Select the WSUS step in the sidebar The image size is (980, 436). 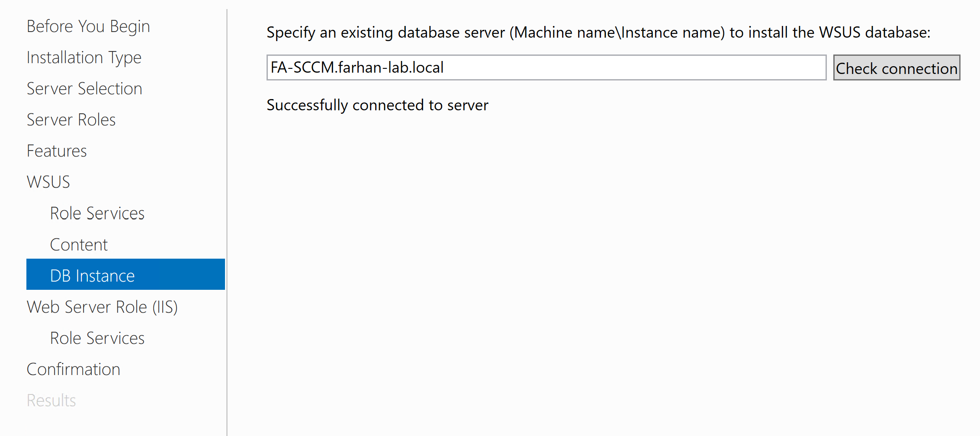pyautogui.click(x=48, y=182)
